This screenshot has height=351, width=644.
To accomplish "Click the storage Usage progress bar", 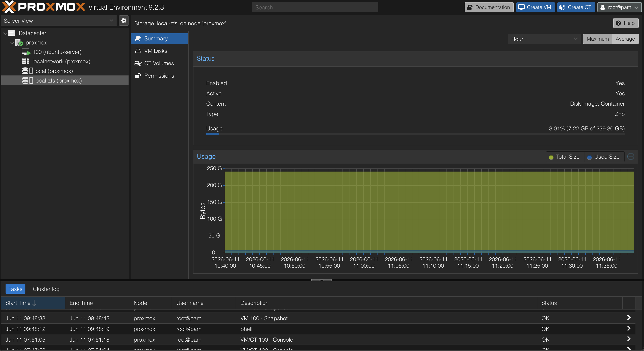I will click(415, 134).
